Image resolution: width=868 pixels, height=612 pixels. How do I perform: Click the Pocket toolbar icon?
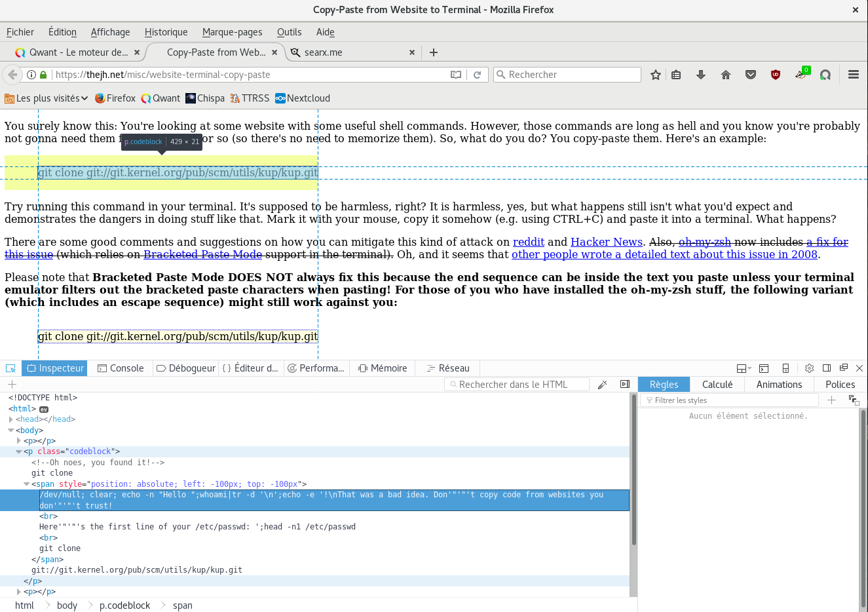click(751, 75)
